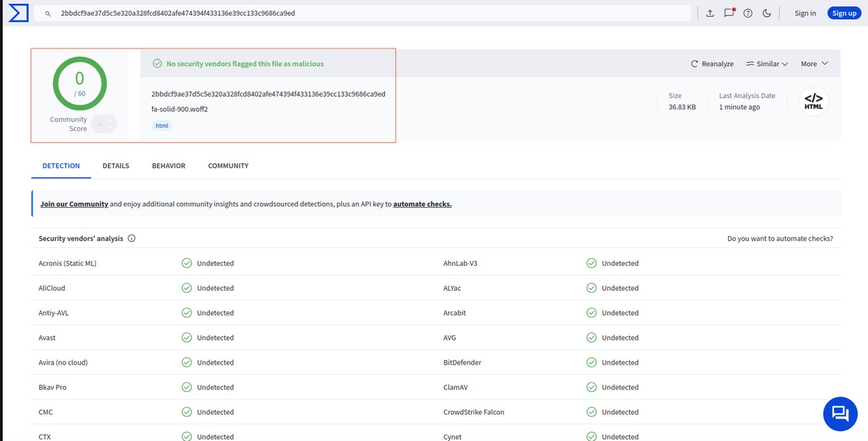Click the Reanalyze button
Screen dimensions: 868x441
pos(712,64)
